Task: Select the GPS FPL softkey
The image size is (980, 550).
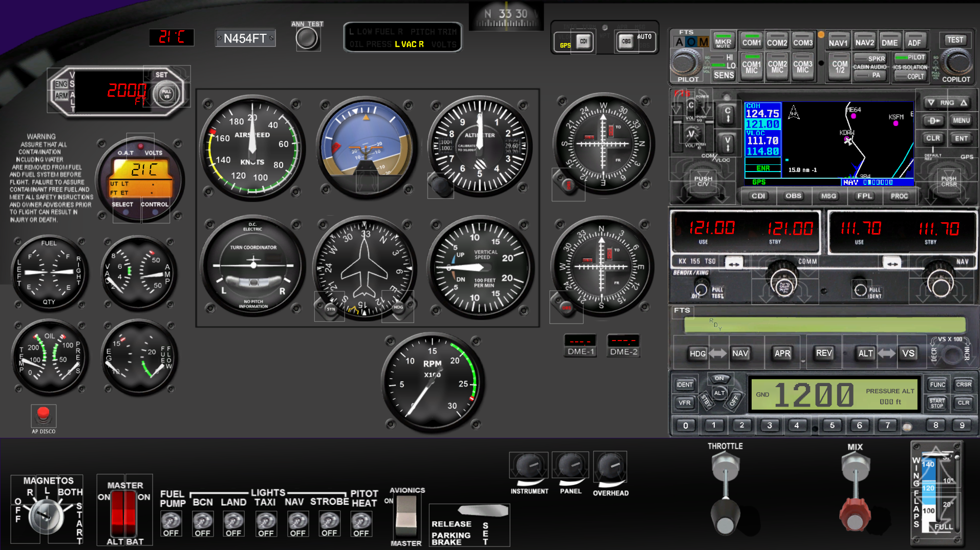Action: 864,196
